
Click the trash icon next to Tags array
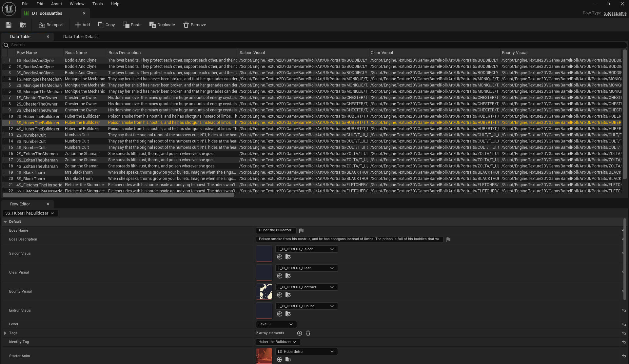(x=308, y=333)
